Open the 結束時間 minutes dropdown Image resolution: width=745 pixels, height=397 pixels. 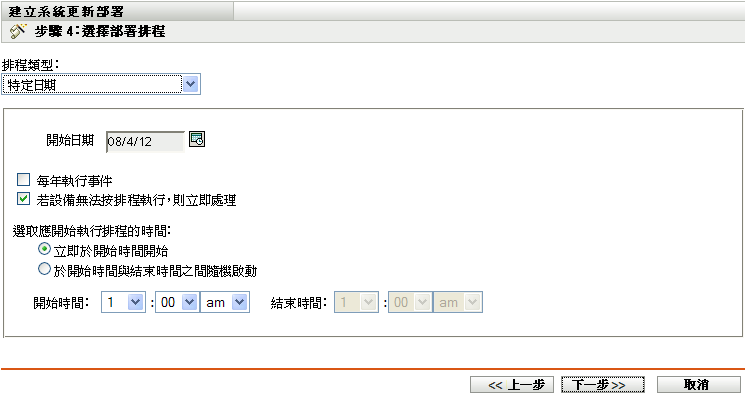(410, 302)
